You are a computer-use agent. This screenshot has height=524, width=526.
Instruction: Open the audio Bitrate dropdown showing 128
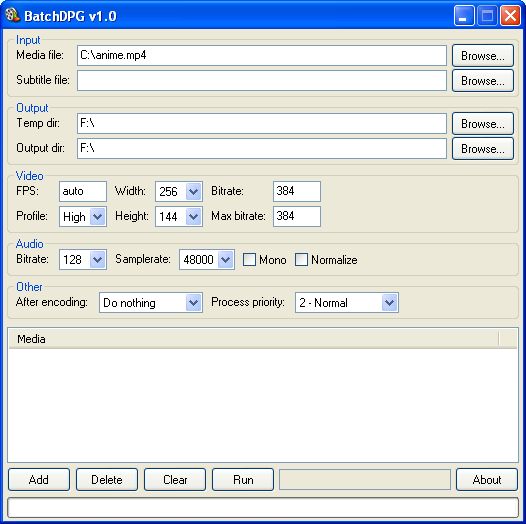pyautogui.click(x=98, y=259)
